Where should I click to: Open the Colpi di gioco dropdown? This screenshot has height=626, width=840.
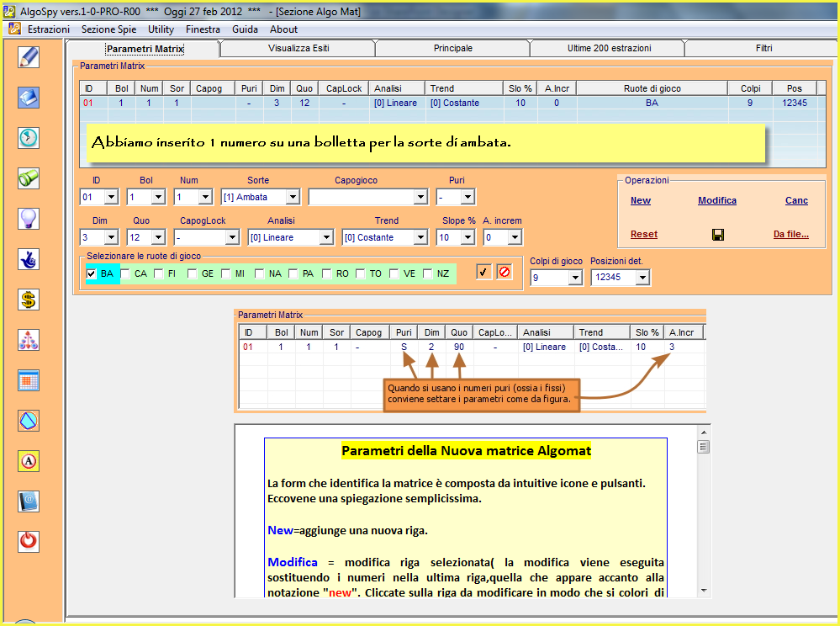point(575,278)
